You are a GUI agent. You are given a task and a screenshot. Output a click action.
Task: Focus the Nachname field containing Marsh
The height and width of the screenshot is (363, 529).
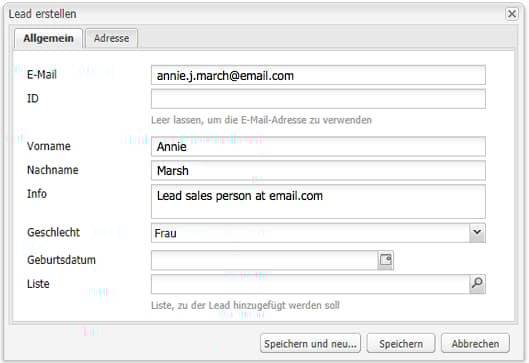tap(318, 170)
